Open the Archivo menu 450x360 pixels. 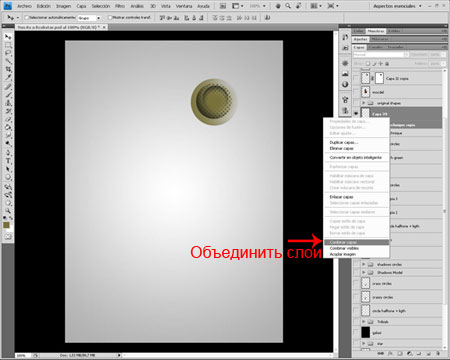click(x=24, y=6)
